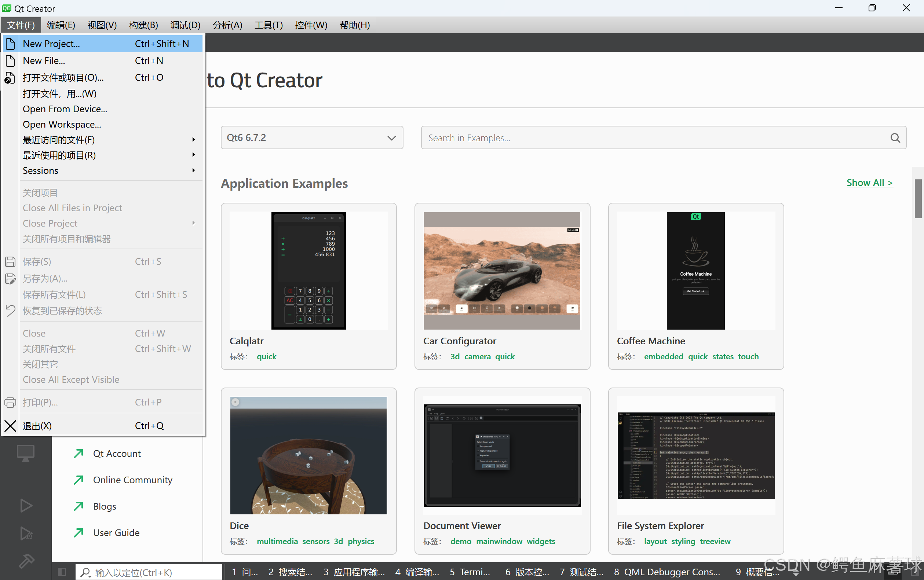Select 打开文件或项目(O)... menu entry
924x580 pixels.
click(x=103, y=77)
